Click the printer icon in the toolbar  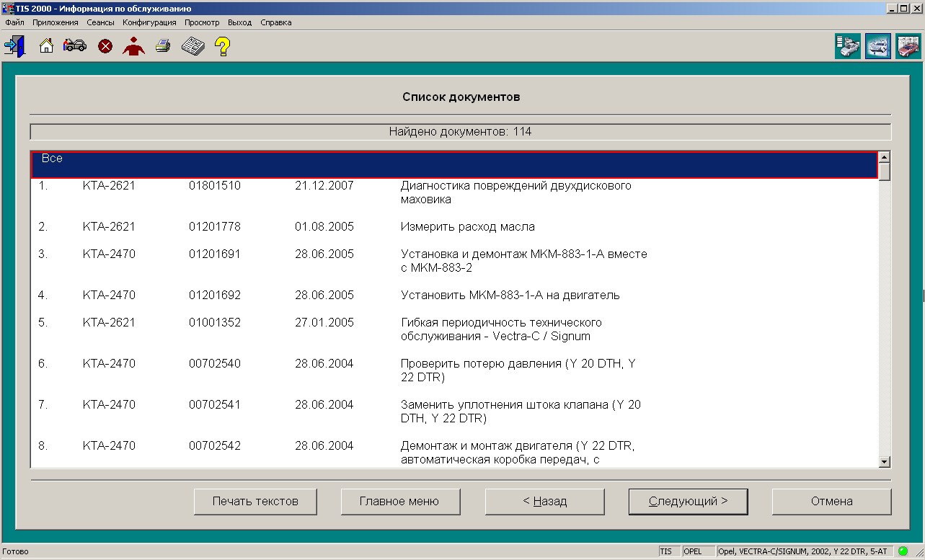click(163, 47)
